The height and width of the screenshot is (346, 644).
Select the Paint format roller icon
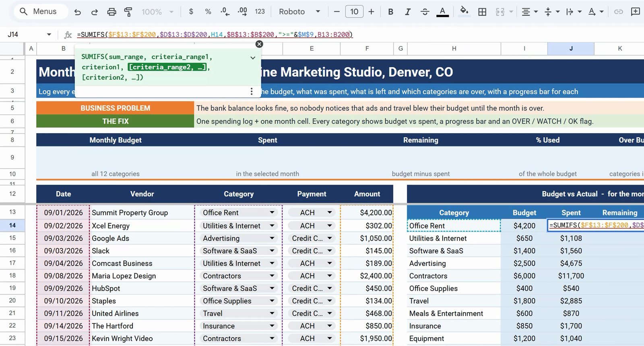point(128,12)
